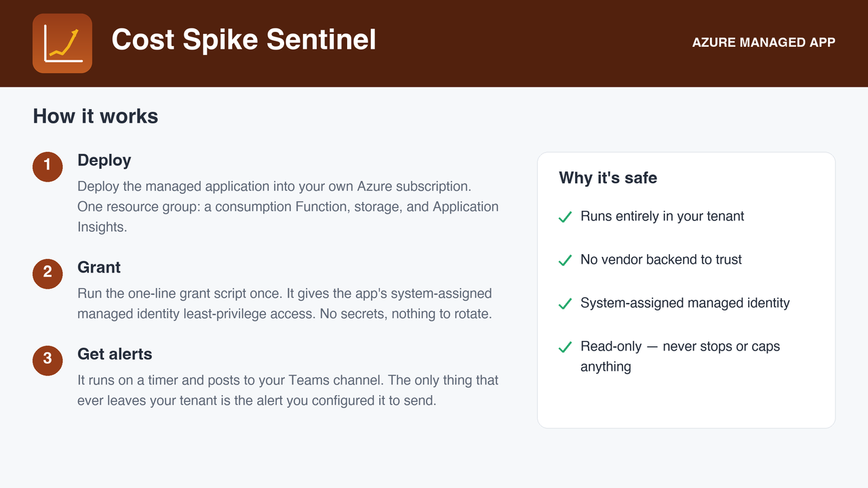Click the number 1 badge beside Deploy
The width and height of the screenshot is (868, 488).
(x=47, y=167)
